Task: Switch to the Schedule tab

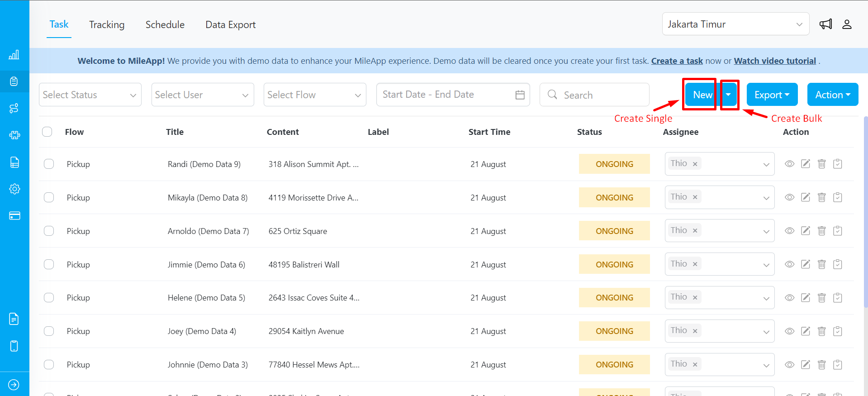Action: point(165,24)
